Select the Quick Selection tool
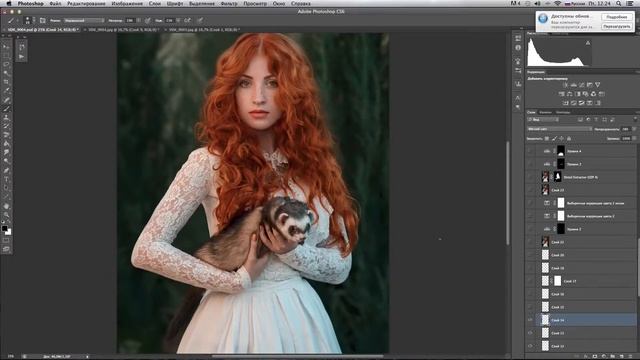The height and width of the screenshot is (360, 640). coord(6,73)
